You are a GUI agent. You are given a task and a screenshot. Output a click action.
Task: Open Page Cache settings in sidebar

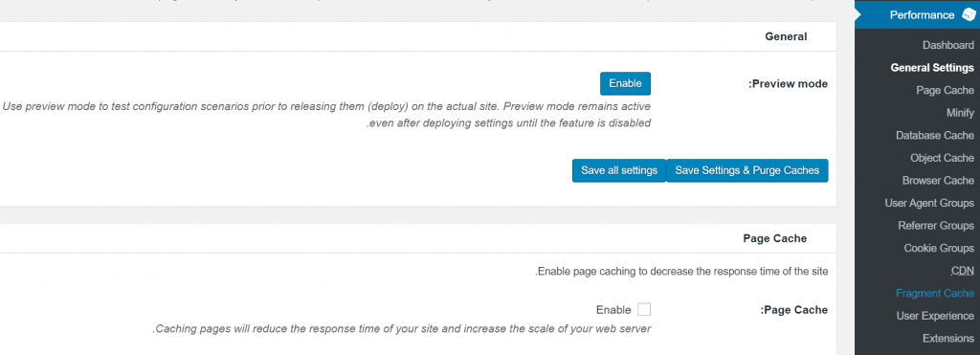click(945, 90)
